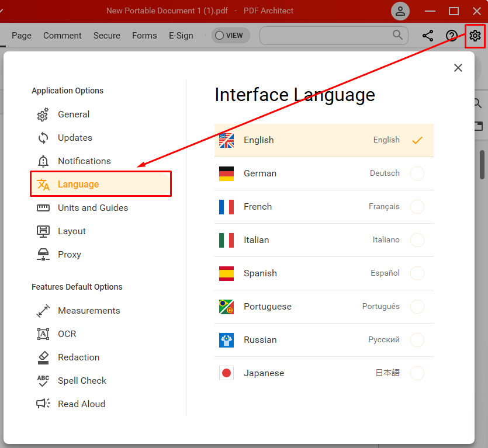The width and height of the screenshot is (488, 448).
Task: Click the "Japanese" language label
Action: 264,373
